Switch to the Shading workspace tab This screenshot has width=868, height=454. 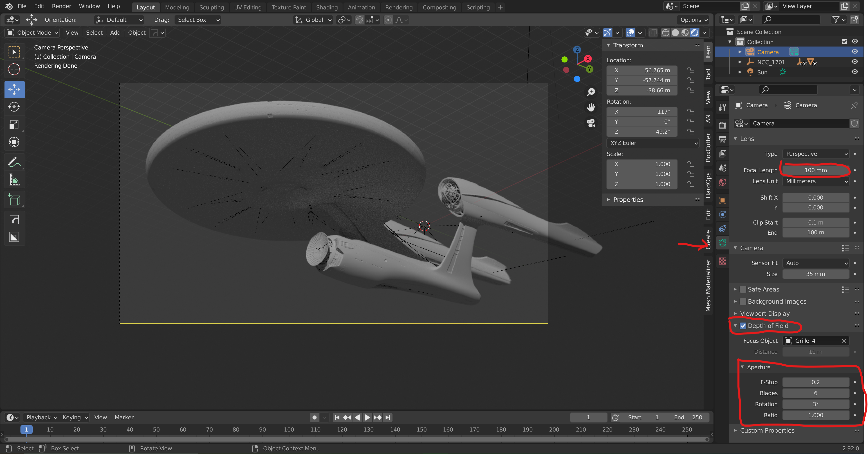pos(327,7)
